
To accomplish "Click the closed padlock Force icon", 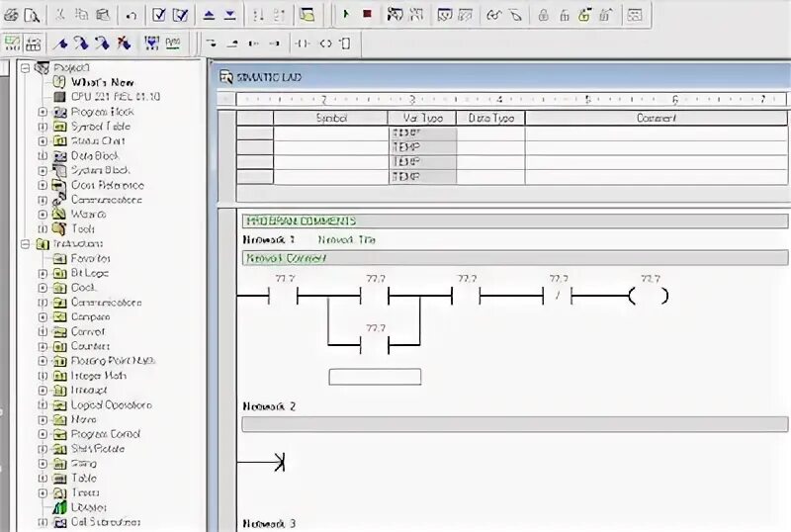I will click(543, 15).
